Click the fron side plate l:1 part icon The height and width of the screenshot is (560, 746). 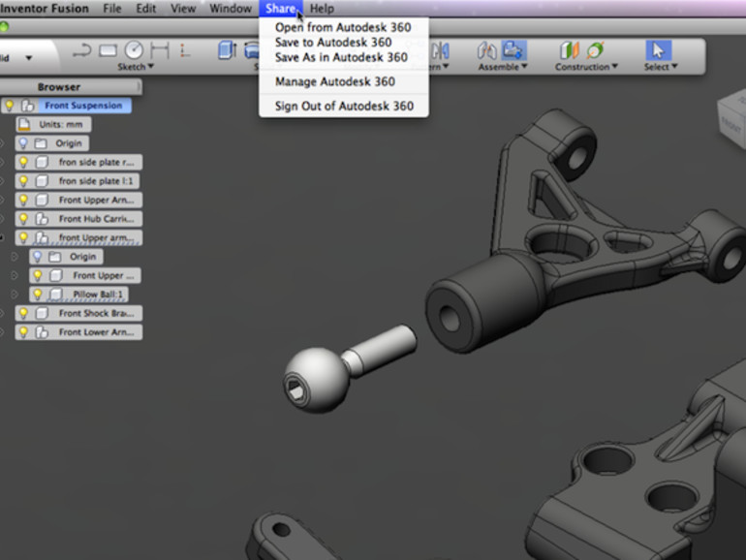[x=42, y=181]
